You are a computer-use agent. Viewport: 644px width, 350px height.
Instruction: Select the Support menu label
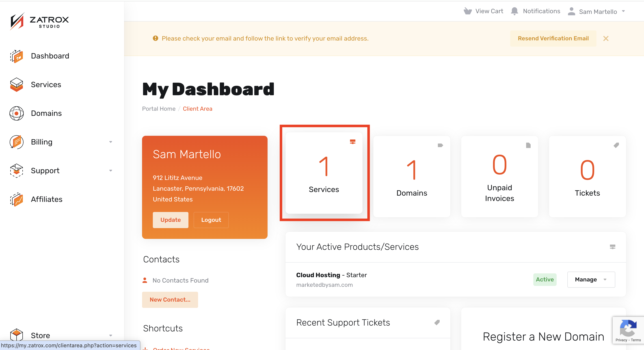(x=45, y=171)
